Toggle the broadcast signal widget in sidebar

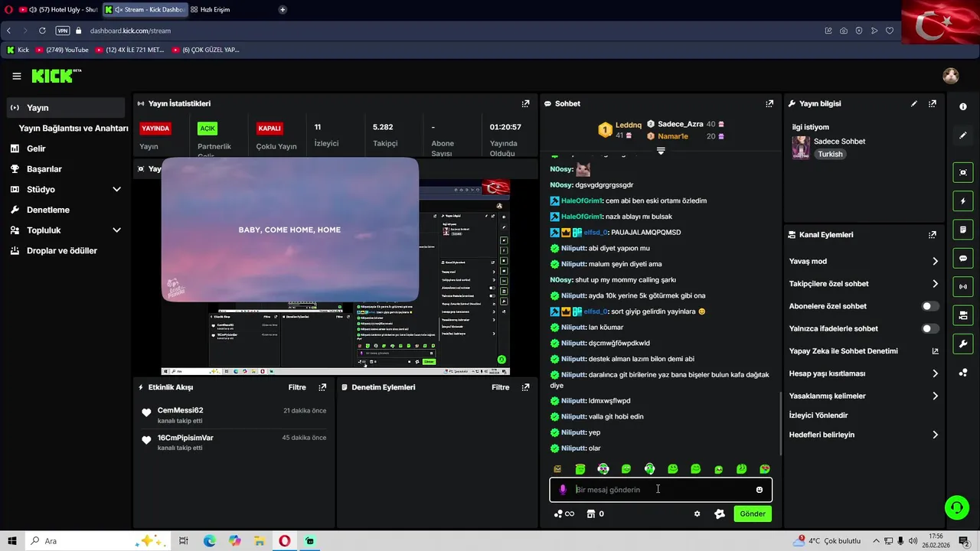point(963,287)
